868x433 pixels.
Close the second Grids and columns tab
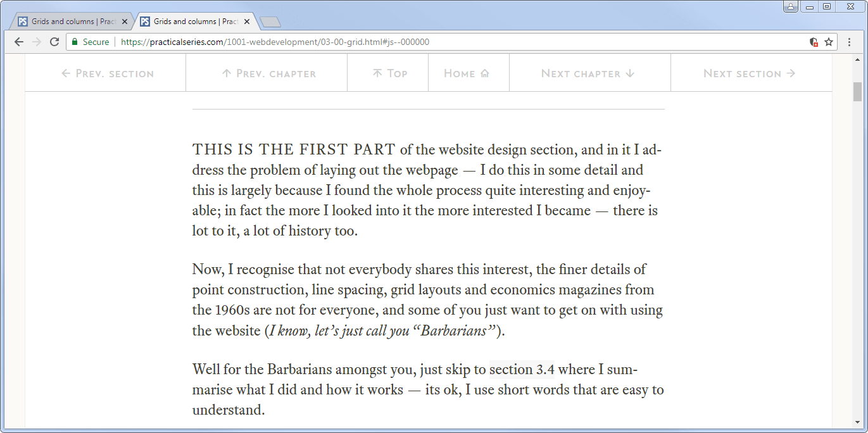pyautogui.click(x=247, y=22)
